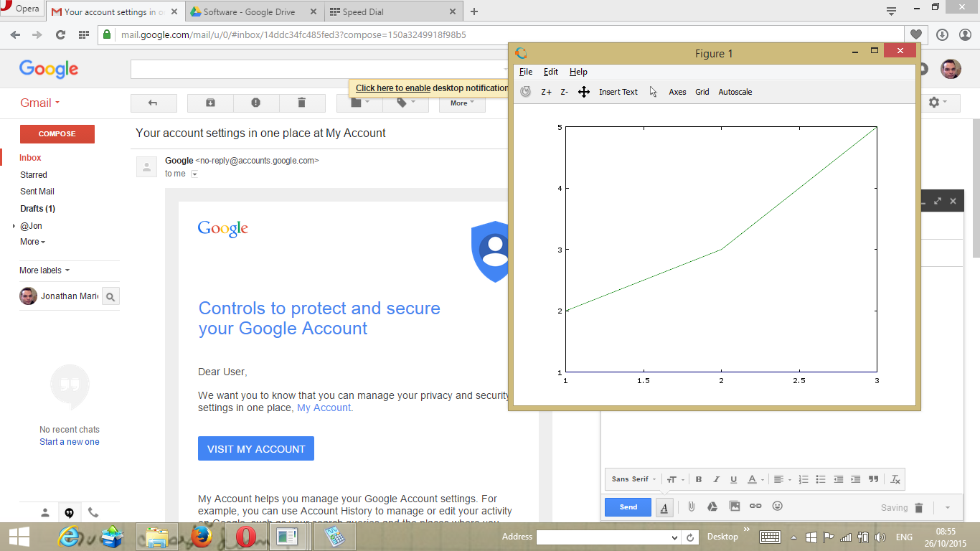The height and width of the screenshot is (551, 980).
Task: Click the My Account link in email body
Action: coord(324,408)
